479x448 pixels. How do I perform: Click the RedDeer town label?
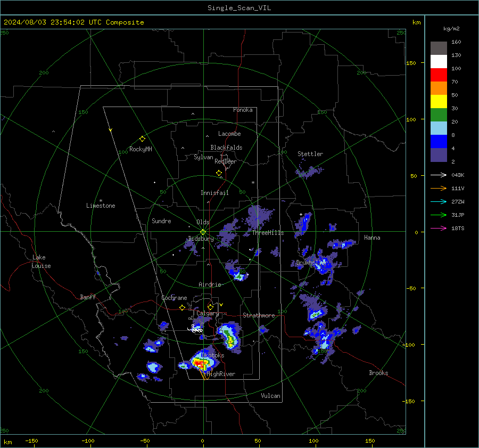coord(226,161)
